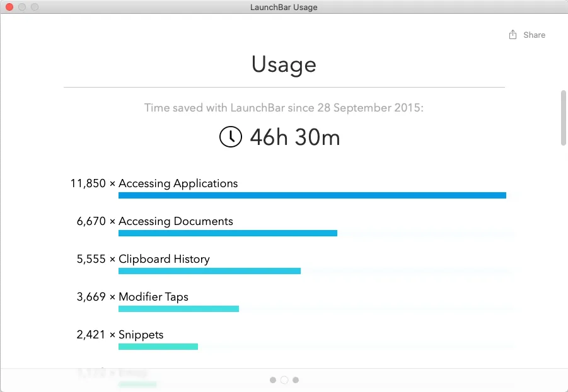Click the Clipboard History usage bar

coord(209,271)
